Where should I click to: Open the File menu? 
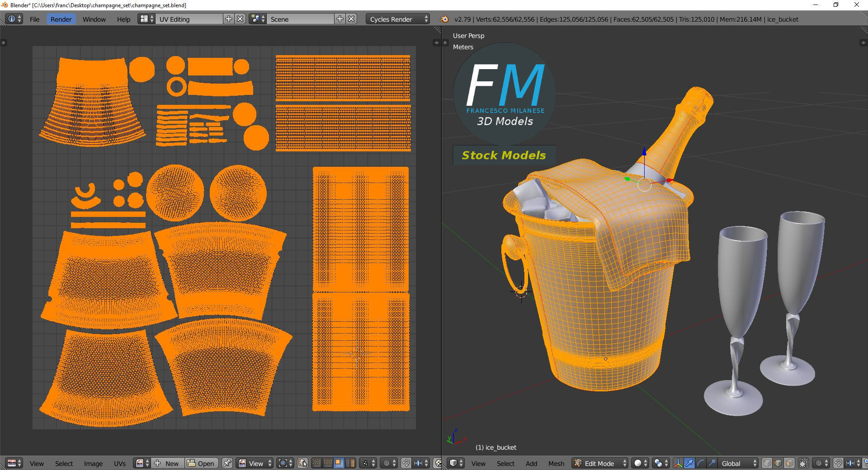point(34,19)
